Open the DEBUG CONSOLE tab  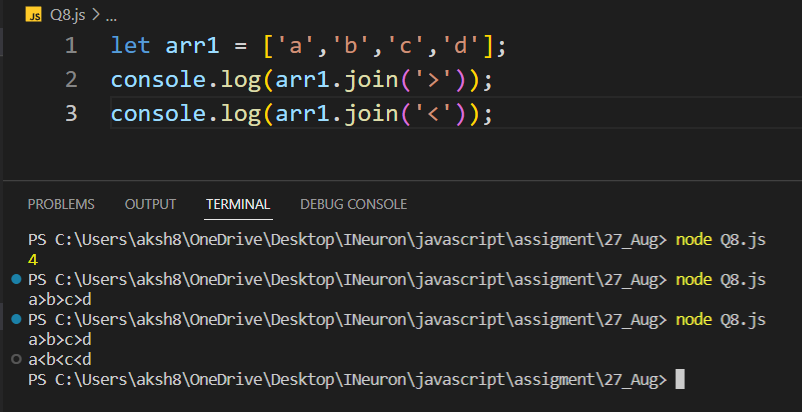353,204
